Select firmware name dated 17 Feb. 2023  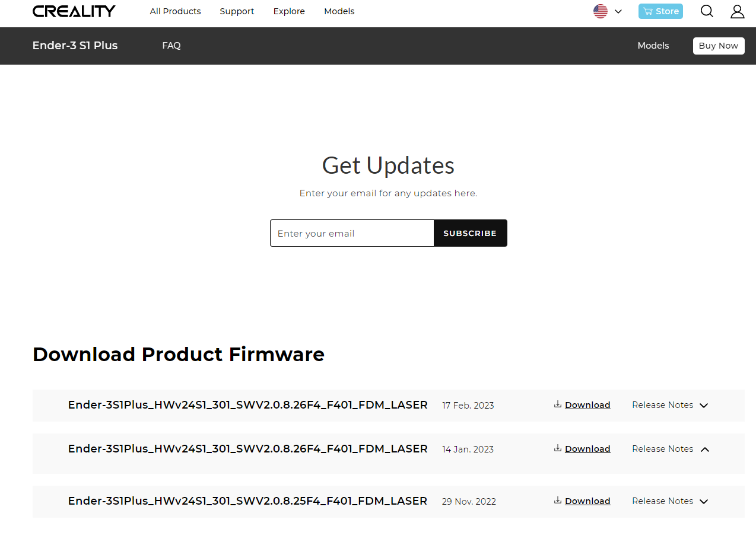pyautogui.click(x=247, y=405)
